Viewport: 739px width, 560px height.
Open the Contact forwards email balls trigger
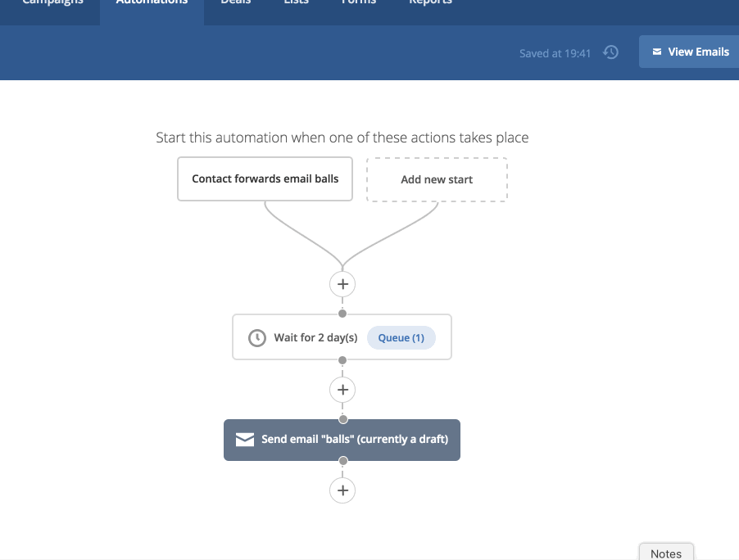point(265,178)
